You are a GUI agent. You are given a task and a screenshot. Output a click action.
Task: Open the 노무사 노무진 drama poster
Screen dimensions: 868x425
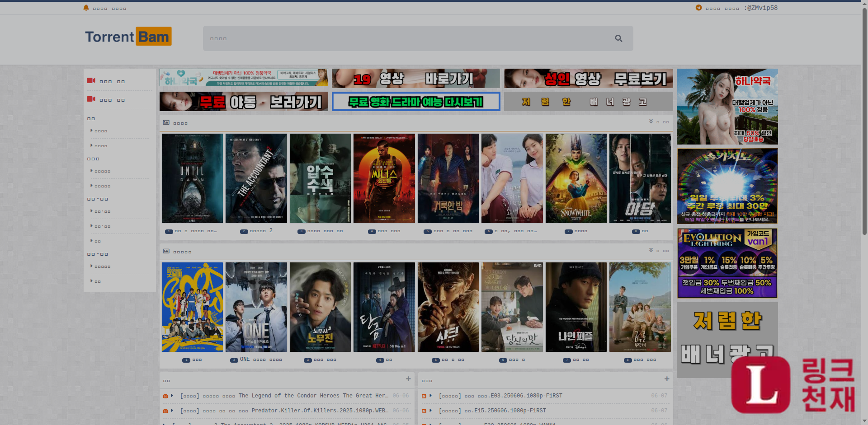[320, 307]
